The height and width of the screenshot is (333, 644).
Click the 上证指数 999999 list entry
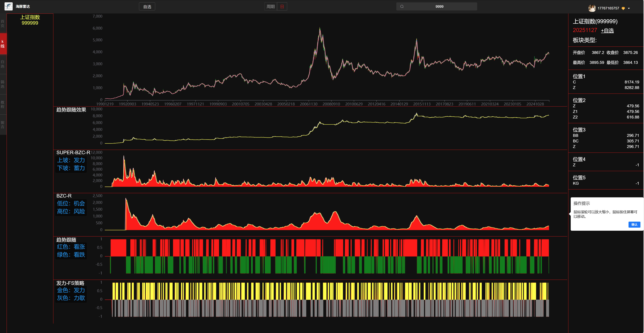pos(30,20)
